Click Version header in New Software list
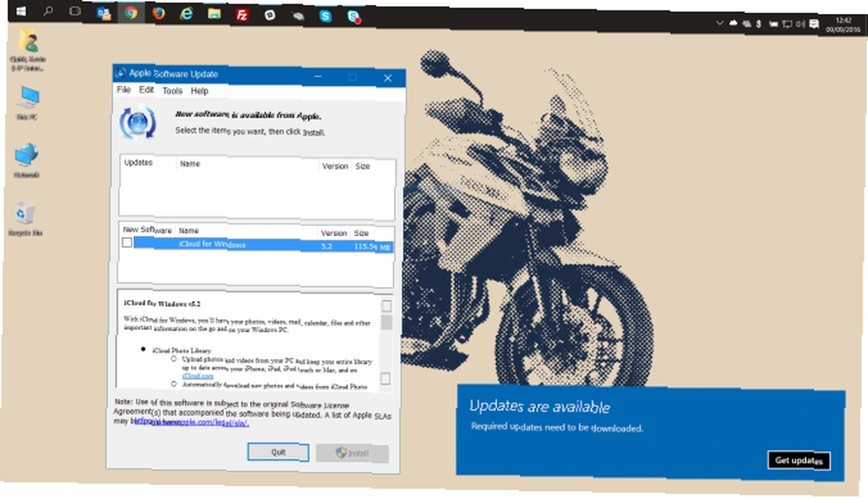 (x=334, y=233)
